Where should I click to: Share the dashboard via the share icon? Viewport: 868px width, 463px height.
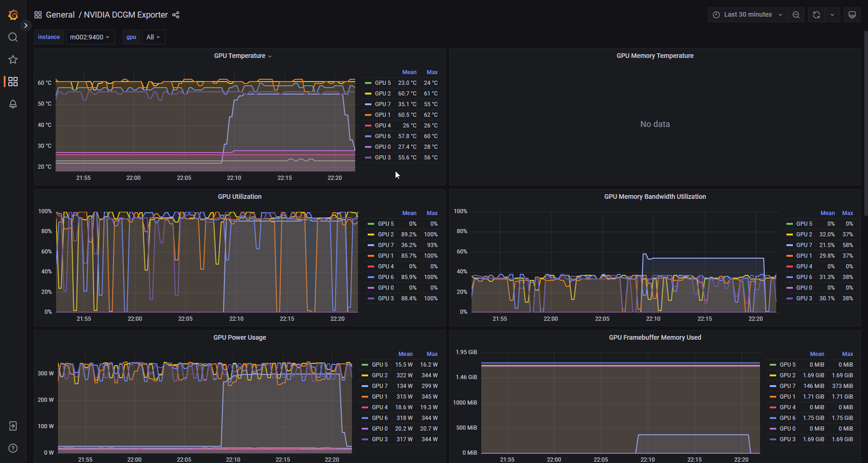(176, 15)
